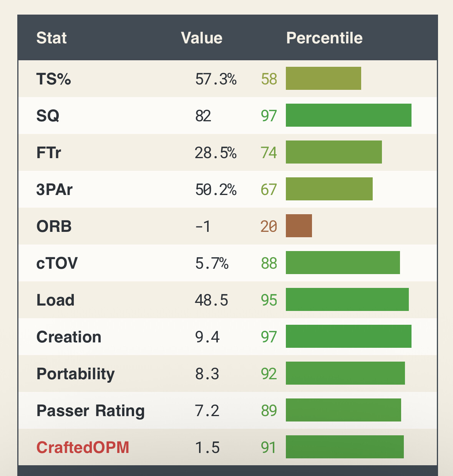Click the FTr percentile bar
This screenshot has width=453, height=476.
(334, 152)
